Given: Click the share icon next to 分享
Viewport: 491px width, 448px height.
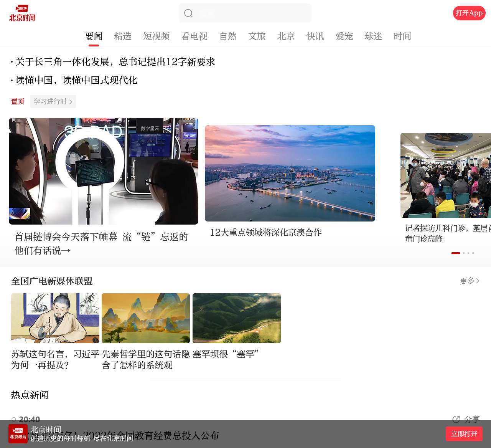Looking at the screenshot, I should [x=456, y=419].
